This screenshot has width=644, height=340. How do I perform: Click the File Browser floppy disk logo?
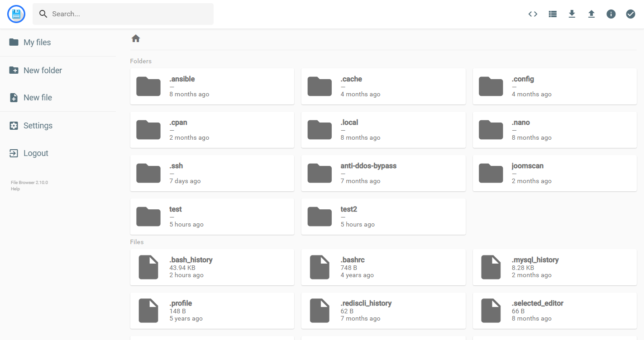pyautogui.click(x=16, y=14)
